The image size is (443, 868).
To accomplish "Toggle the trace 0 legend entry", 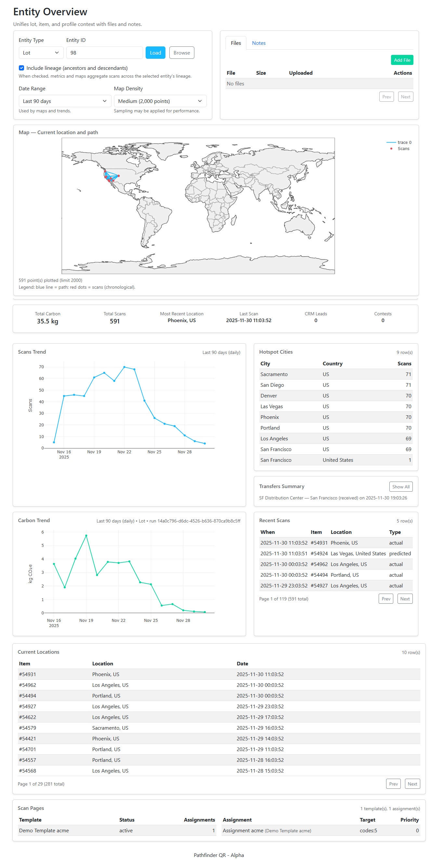I will (399, 143).
